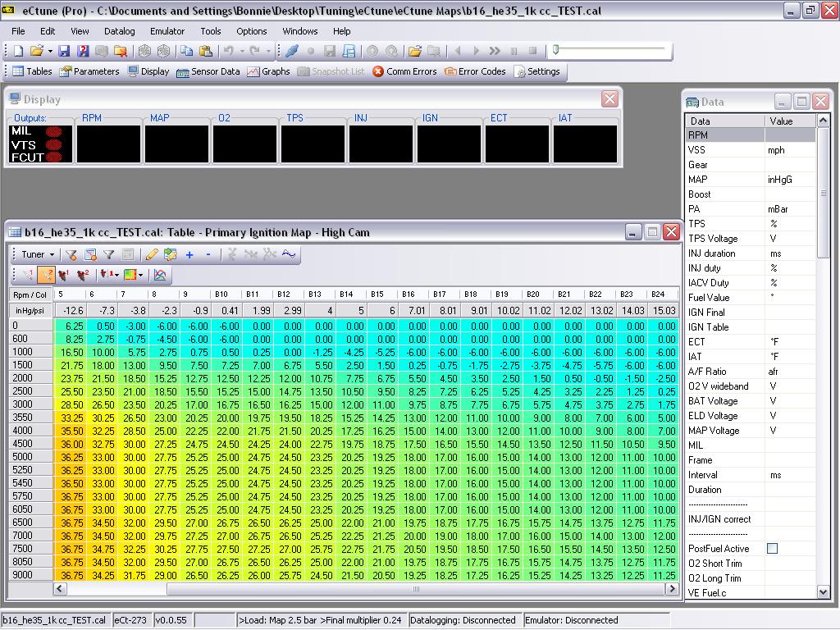Click the copy icon in the main toolbar

tap(186, 51)
